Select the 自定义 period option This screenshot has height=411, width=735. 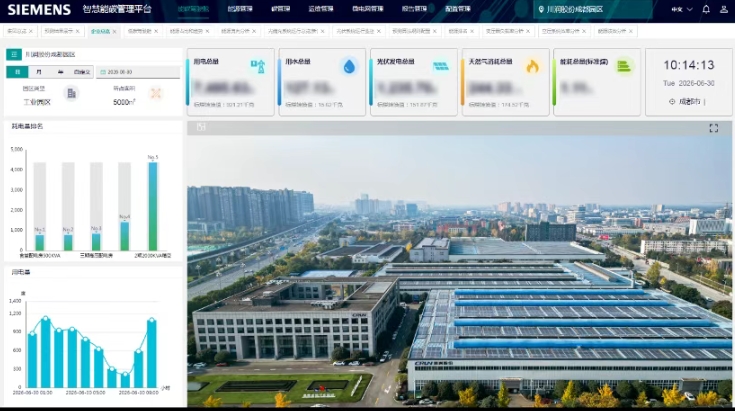pos(82,72)
